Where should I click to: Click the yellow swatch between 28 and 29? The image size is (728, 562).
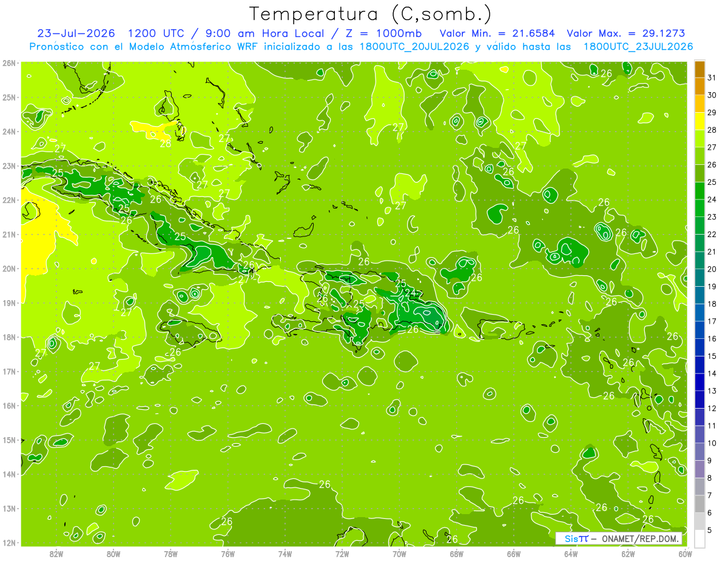(699, 121)
